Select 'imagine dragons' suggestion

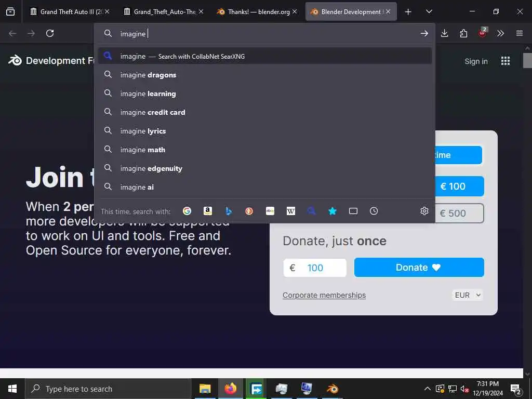coord(264,75)
